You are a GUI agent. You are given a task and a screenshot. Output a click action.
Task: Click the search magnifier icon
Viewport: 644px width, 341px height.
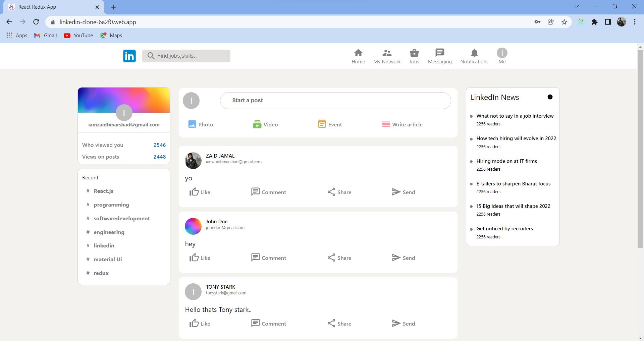tap(151, 56)
